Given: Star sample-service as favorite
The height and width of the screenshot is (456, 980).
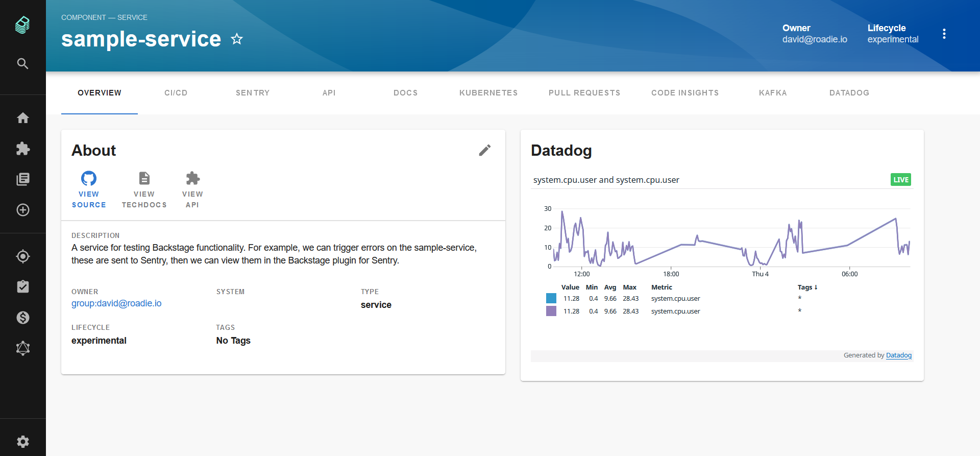Looking at the screenshot, I should pyautogui.click(x=237, y=39).
